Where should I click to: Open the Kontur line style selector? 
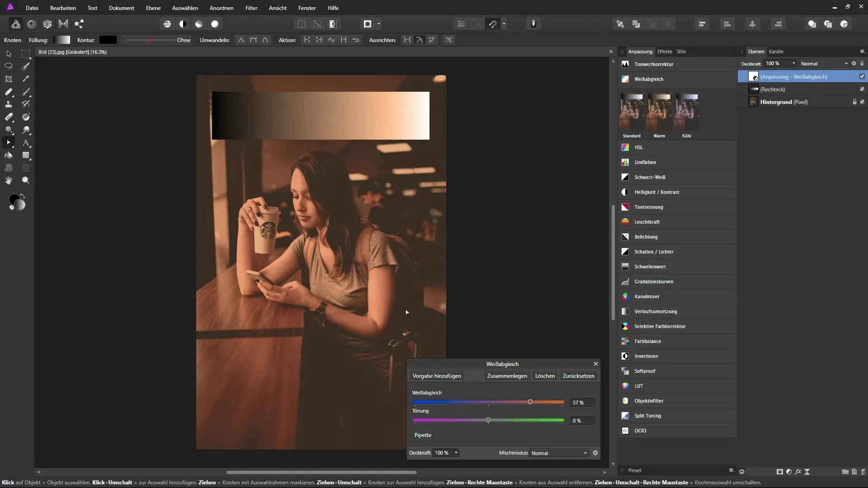coord(157,40)
